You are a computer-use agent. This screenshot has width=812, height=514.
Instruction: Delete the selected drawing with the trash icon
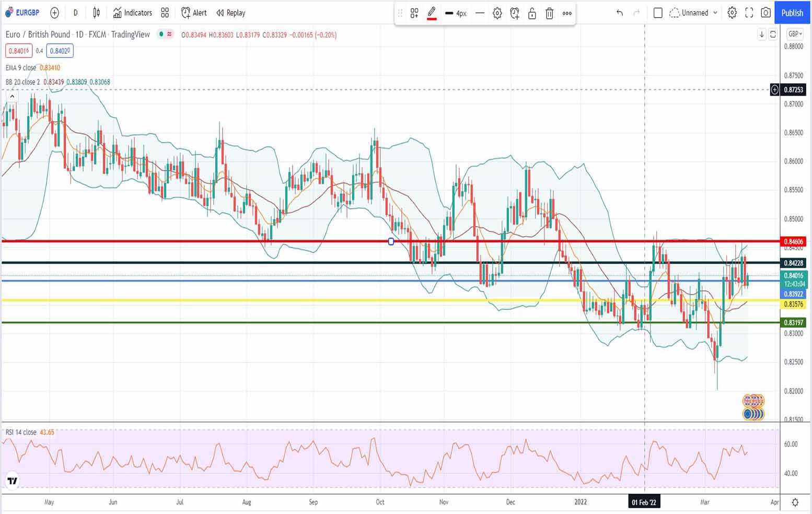coord(549,14)
